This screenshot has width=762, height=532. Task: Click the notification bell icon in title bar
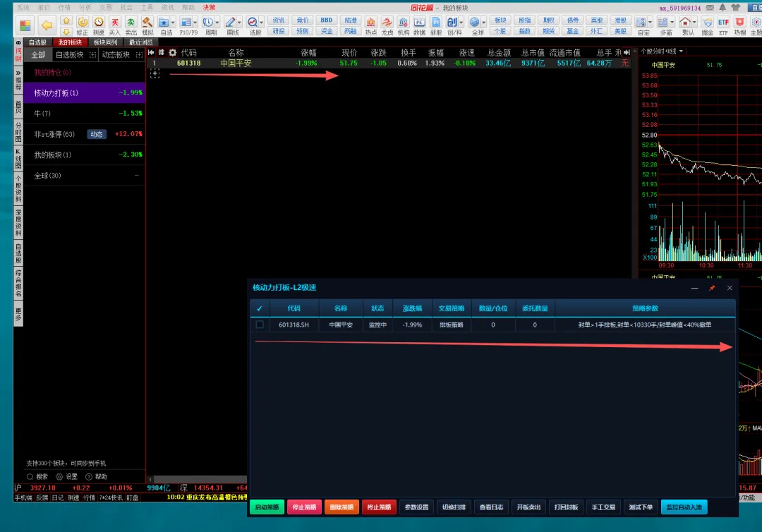723,7
